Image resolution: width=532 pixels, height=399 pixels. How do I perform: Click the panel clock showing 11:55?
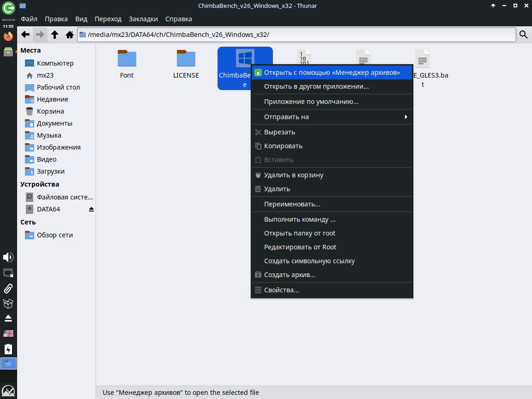point(8,26)
